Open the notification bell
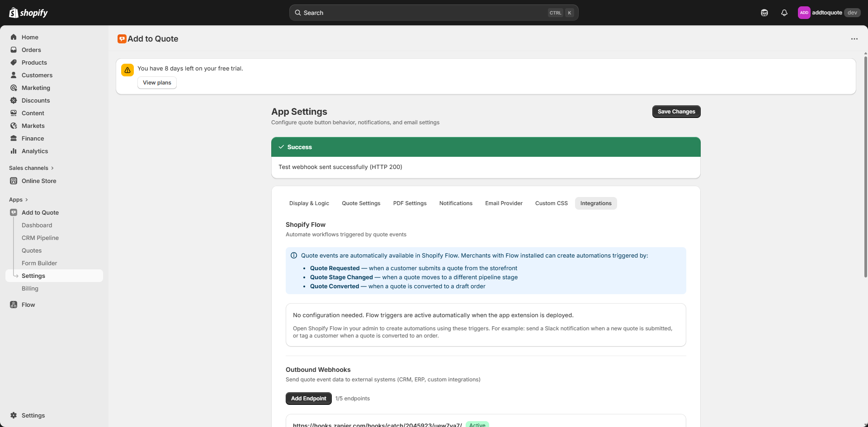868x427 pixels. click(x=784, y=13)
